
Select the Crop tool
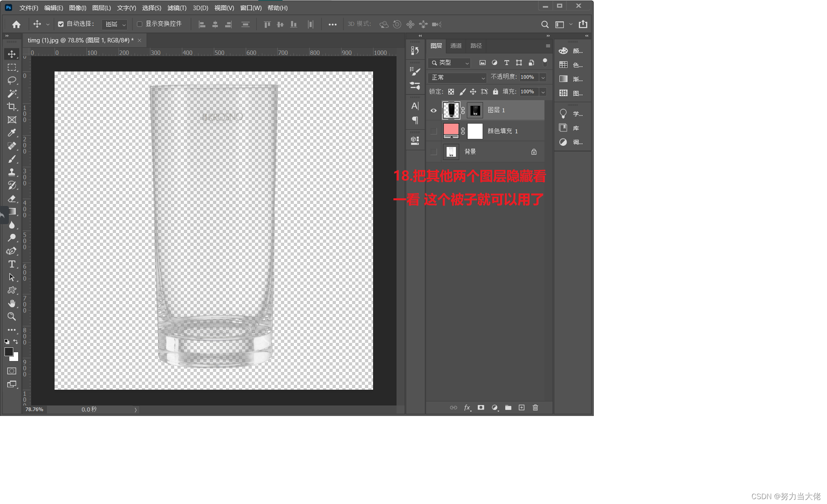pyautogui.click(x=12, y=107)
